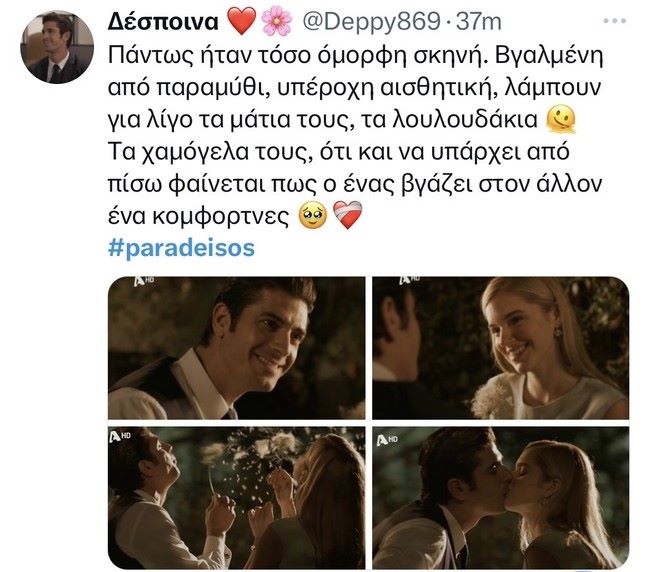The image size is (650, 572).
Task: Click the tweet line ending with κομφορτνες
Action: click(235, 216)
